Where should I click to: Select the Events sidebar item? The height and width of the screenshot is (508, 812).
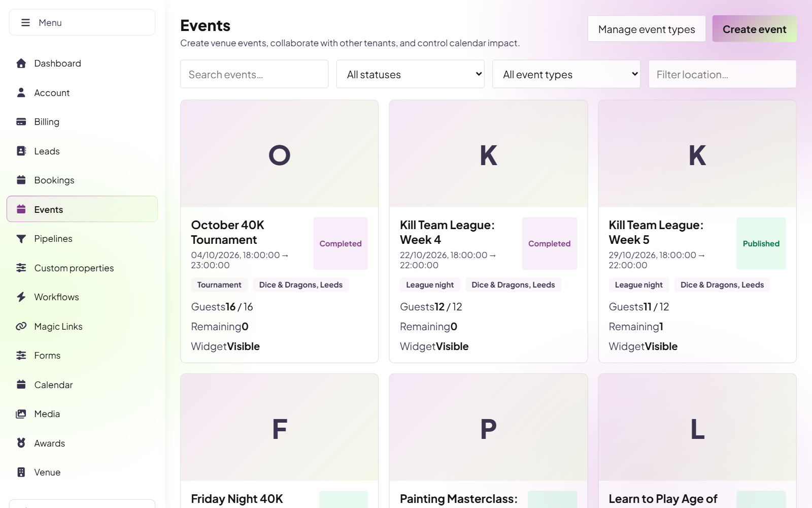click(82, 209)
